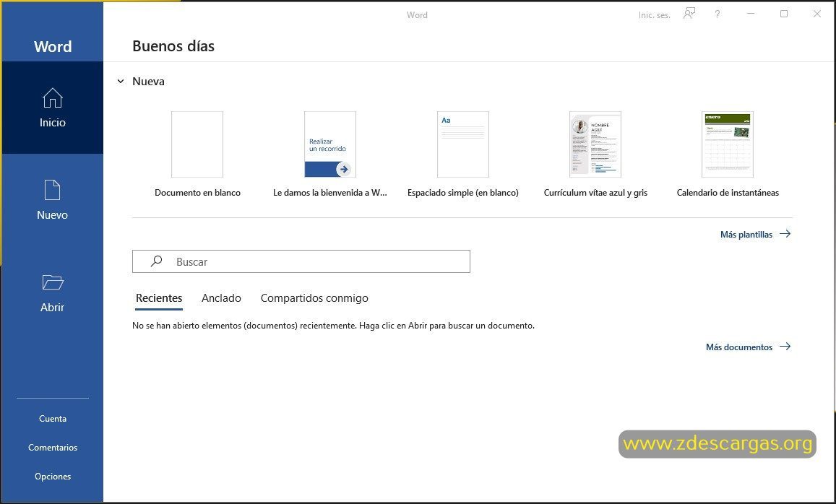Choose the Documento en blanco thumbnail
The image size is (836, 504).
pyautogui.click(x=197, y=144)
